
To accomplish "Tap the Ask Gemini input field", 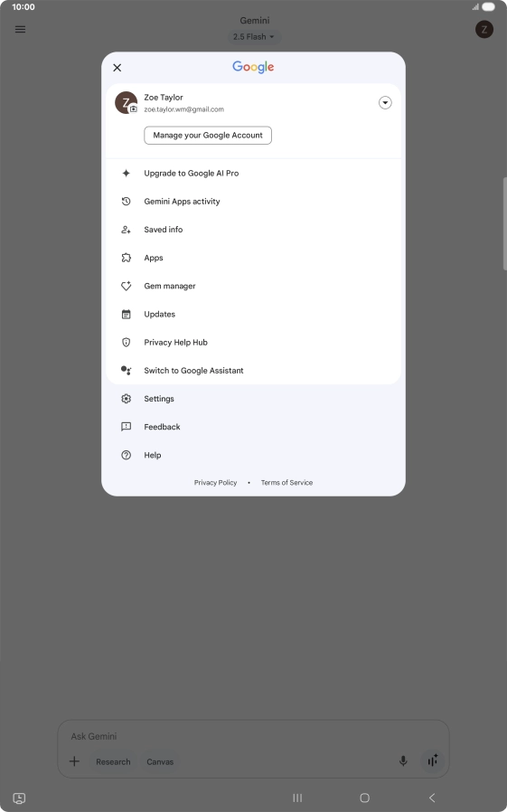I will [x=253, y=736].
